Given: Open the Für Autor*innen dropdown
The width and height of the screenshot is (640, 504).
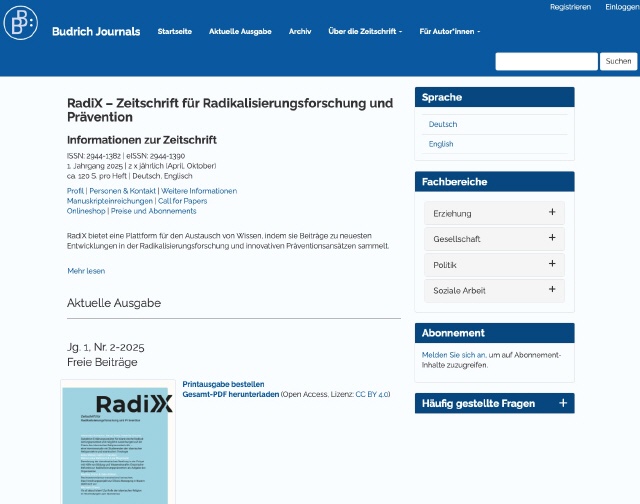Looking at the screenshot, I should pyautogui.click(x=449, y=32).
